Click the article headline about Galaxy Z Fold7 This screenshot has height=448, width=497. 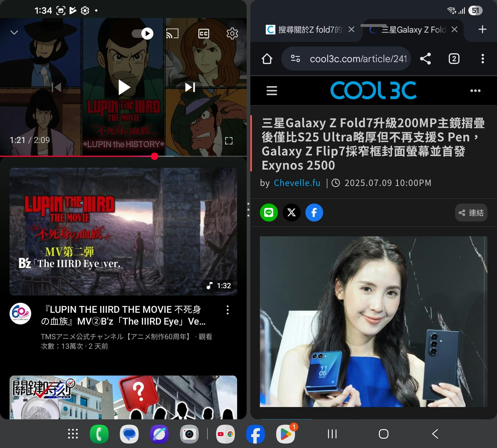click(373, 144)
